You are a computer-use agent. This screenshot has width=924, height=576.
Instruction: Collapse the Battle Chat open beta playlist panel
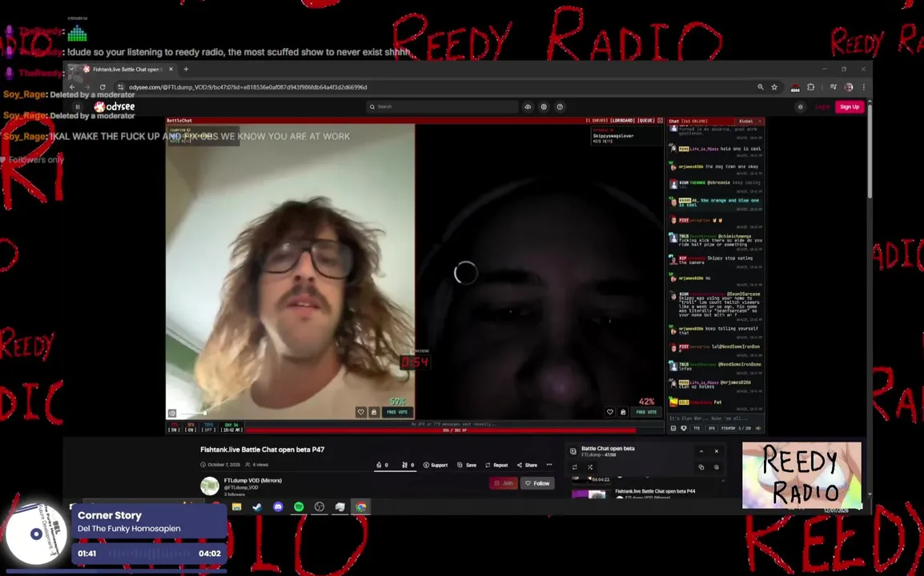coord(701,451)
